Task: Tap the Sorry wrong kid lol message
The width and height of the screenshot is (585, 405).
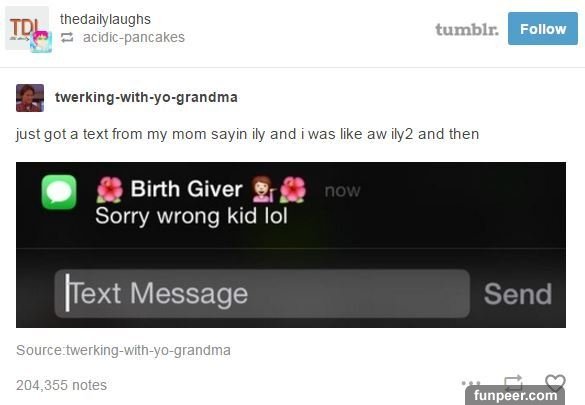Action: pyautogui.click(x=191, y=216)
